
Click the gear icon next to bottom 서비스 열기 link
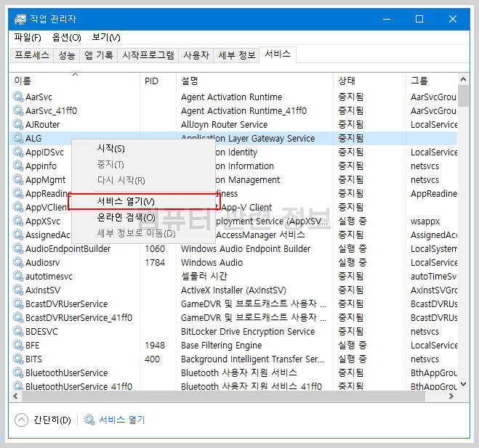pos(89,420)
